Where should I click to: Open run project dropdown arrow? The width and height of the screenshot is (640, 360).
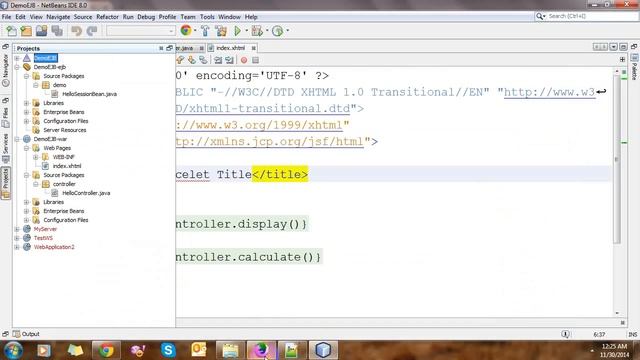tap(247, 31)
